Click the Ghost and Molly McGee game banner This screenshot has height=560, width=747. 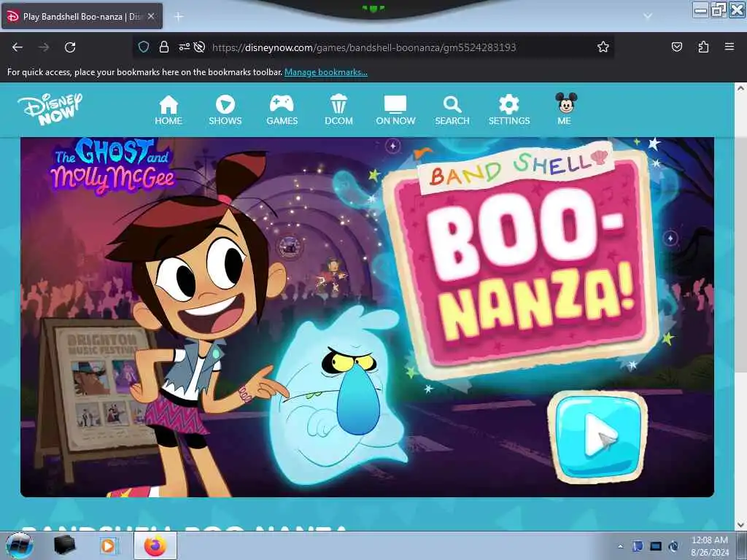coord(367,317)
